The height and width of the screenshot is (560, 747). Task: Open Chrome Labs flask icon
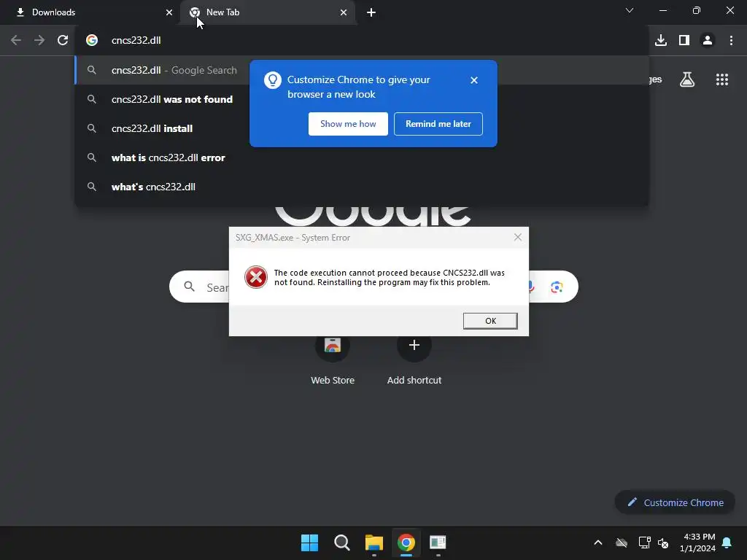click(687, 79)
